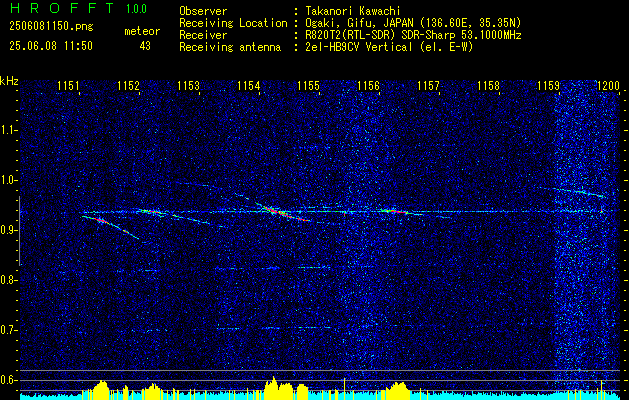Click the descending trace near 1159

point(574,191)
